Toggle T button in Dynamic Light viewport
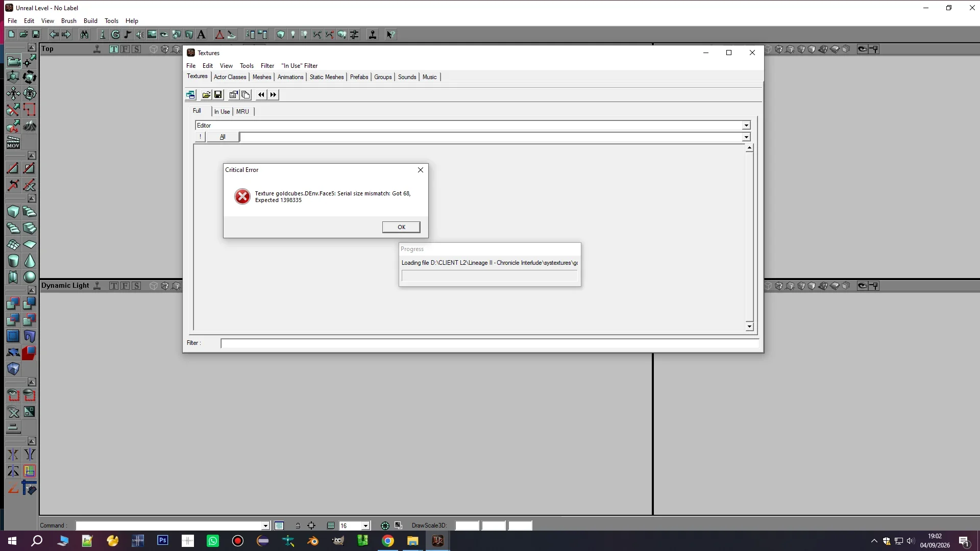 113,286
